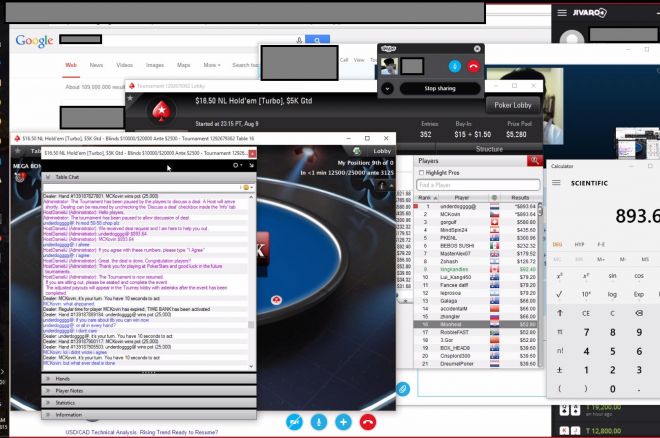The image size is (660, 438).
Task: Click Stop sharing in Skype
Action: [x=440, y=88]
